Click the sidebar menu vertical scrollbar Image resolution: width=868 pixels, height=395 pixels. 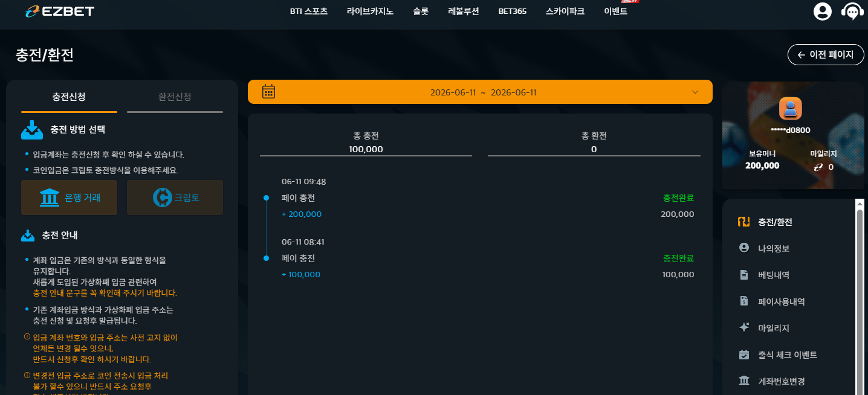[x=860, y=296]
